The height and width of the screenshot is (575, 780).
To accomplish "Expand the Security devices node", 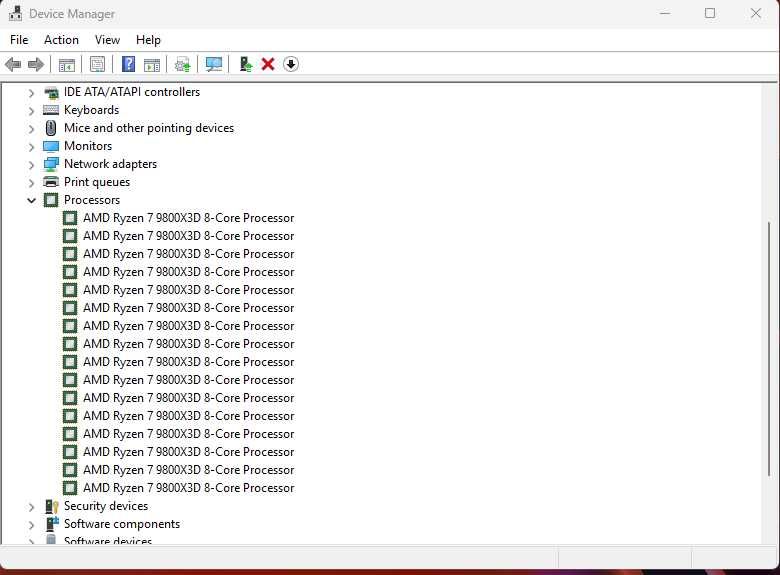I will point(31,507).
